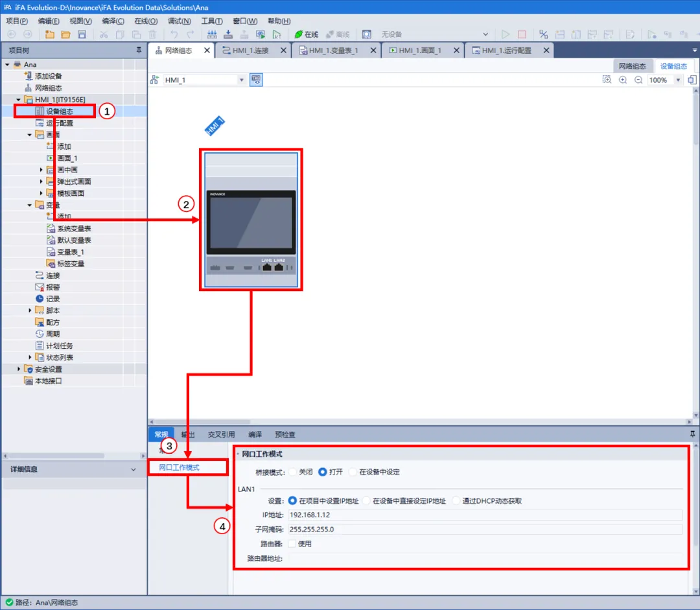700x610 pixels.
Task: Click the device view icon right of HMI_1 combo
Action: click(256, 80)
